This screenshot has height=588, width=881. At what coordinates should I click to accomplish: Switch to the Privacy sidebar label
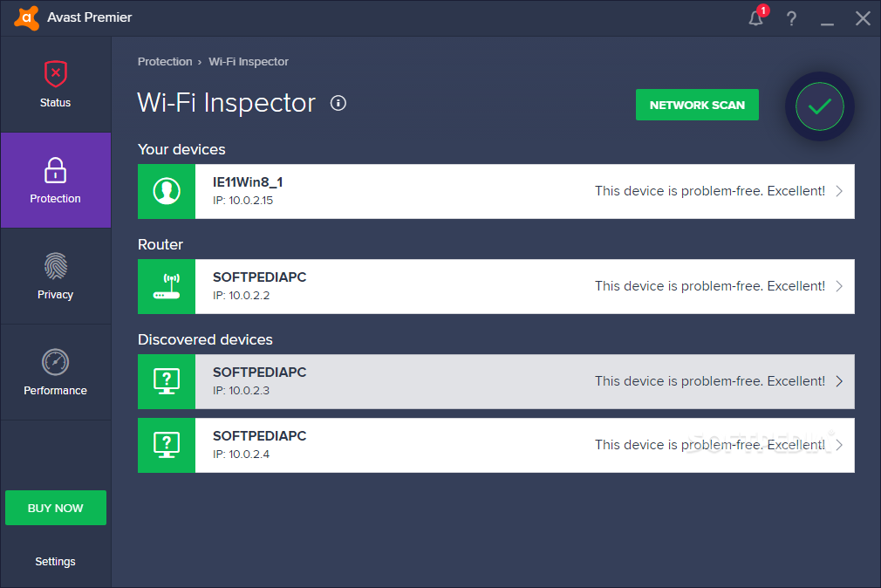pos(55,295)
